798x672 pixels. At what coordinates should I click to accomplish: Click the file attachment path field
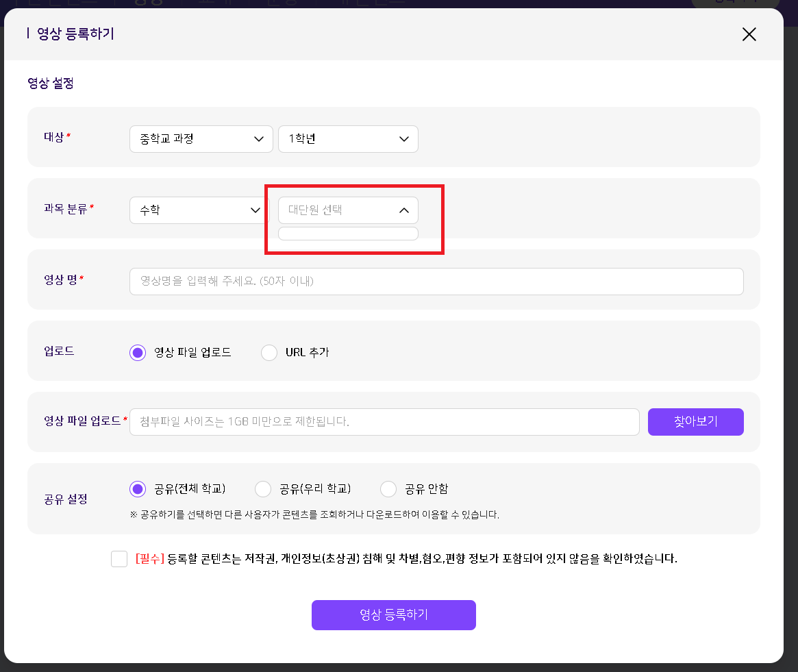tap(384, 422)
